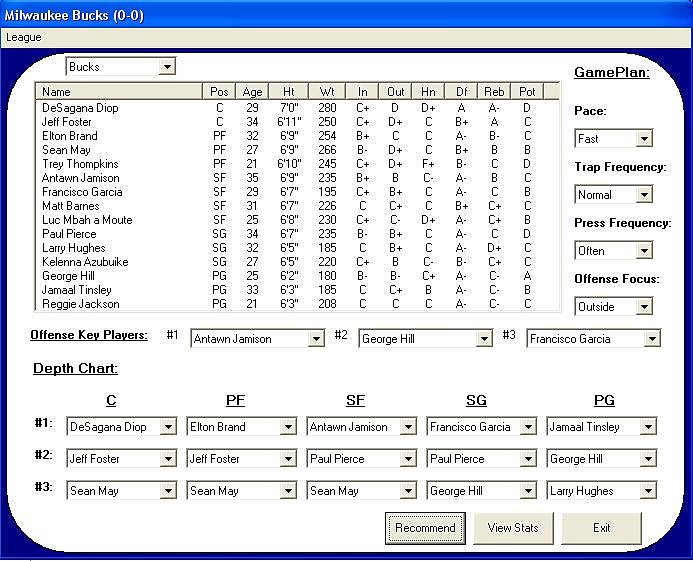Viewport: 693px width, 561px height.
Task: Open #1 PF dropdown showing Elton Brand
Action: coord(241,427)
